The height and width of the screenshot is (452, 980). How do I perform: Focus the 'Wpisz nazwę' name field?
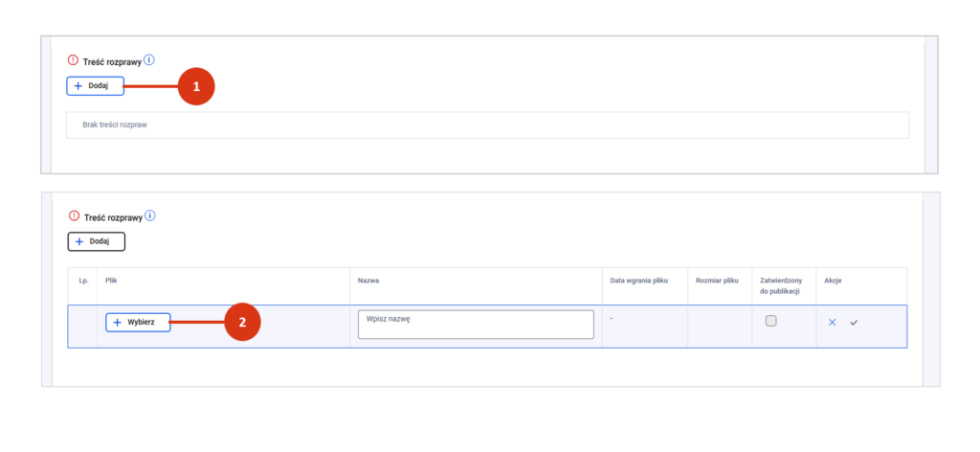pos(475,324)
